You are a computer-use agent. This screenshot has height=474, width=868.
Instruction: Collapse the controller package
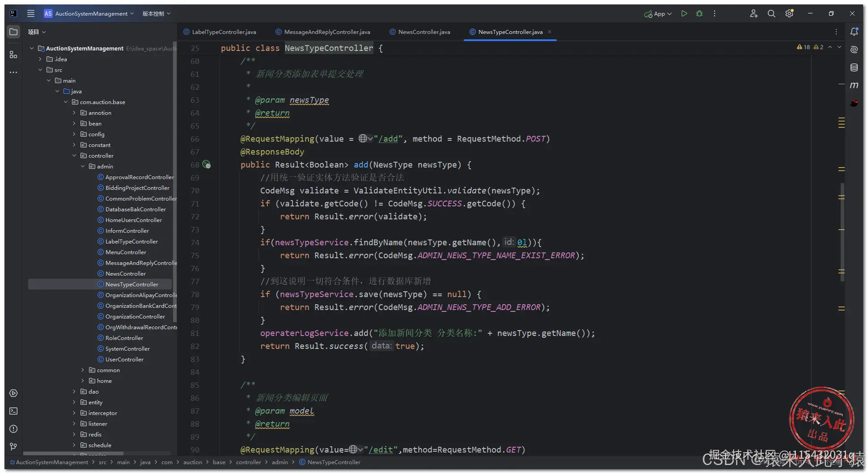point(74,155)
